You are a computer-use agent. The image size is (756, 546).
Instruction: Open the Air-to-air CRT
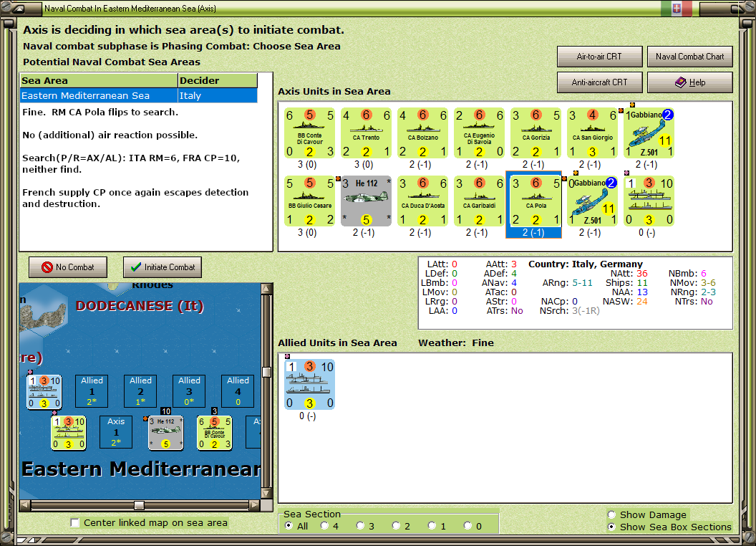[x=599, y=57]
